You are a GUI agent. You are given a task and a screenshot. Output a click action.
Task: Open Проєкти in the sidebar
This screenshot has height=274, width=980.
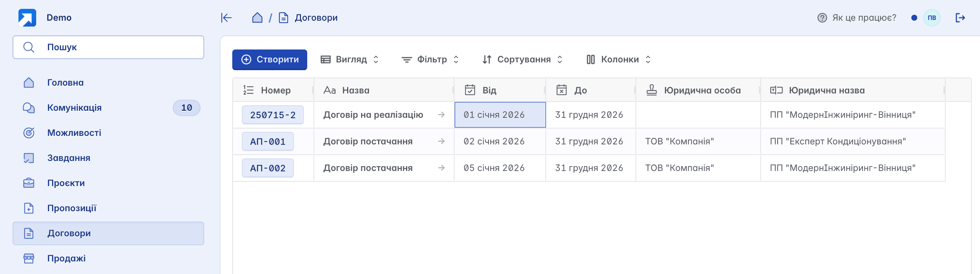[109, 183]
